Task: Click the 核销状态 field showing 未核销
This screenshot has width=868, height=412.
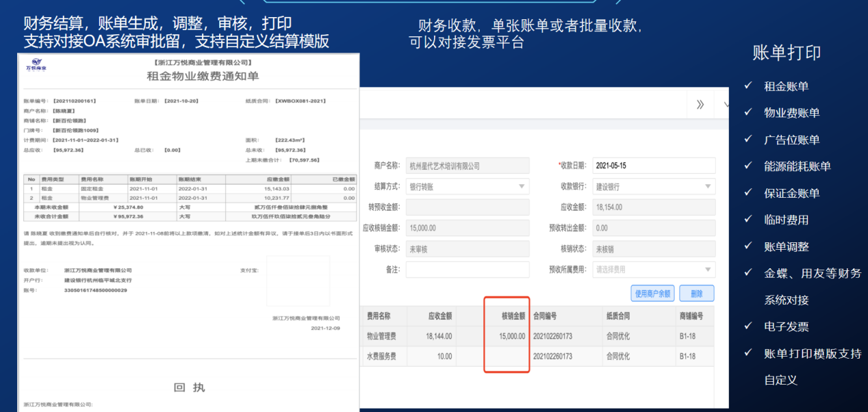Action: (x=654, y=249)
